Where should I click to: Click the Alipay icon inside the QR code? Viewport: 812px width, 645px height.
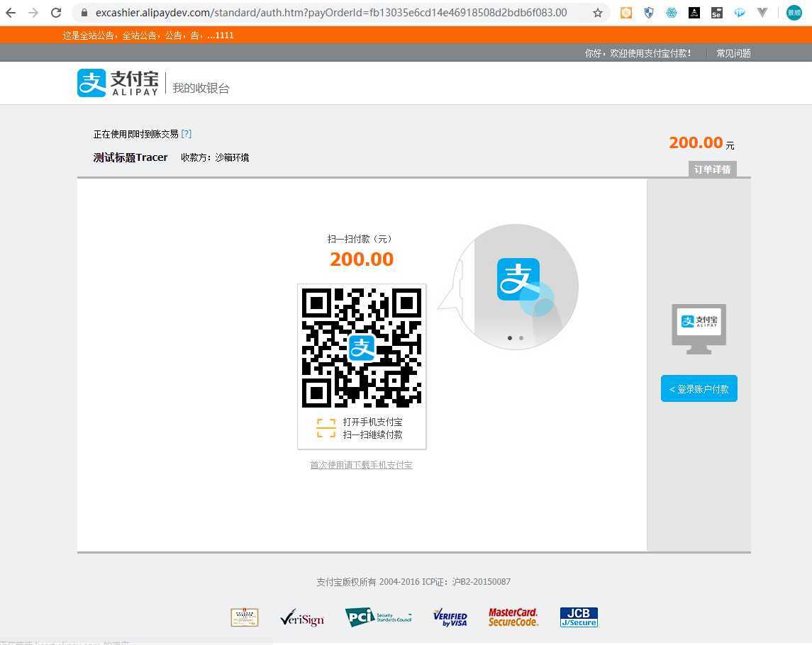point(362,347)
